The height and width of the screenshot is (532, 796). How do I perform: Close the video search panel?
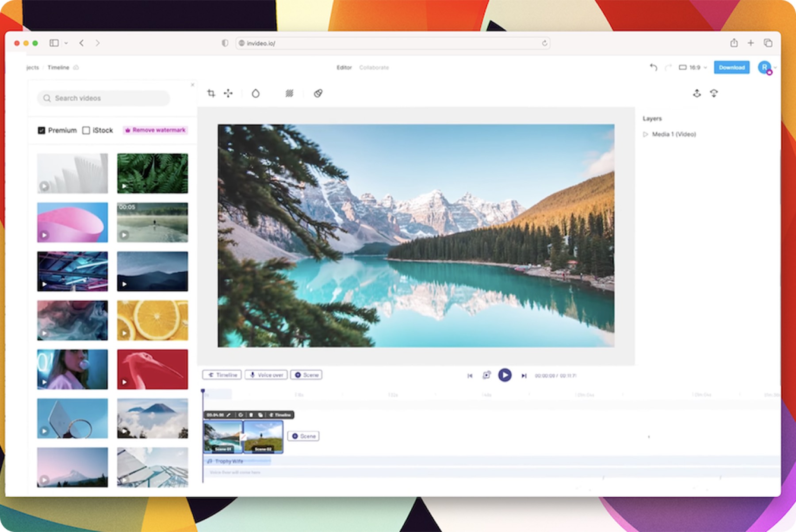[x=192, y=84]
